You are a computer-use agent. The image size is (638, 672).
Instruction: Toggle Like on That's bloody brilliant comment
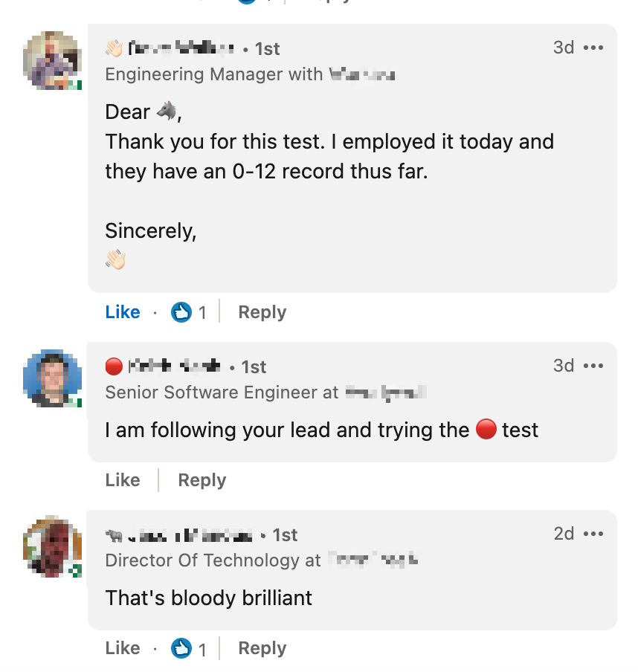pyautogui.click(x=123, y=648)
